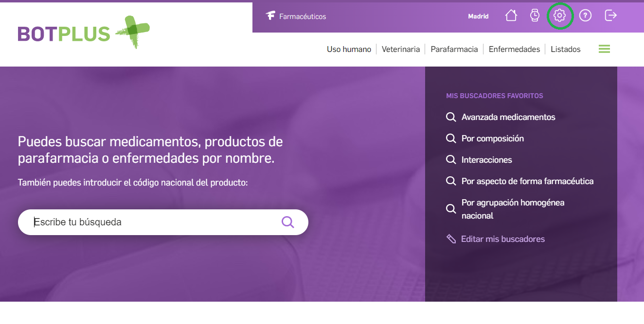Open settings gear icon
The height and width of the screenshot is (324, 644).
point(560,16)
